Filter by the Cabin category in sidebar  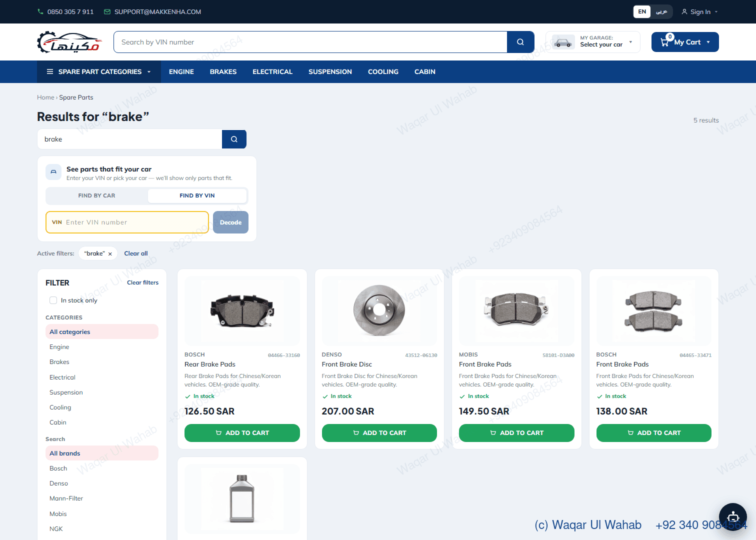click(102, 422)
